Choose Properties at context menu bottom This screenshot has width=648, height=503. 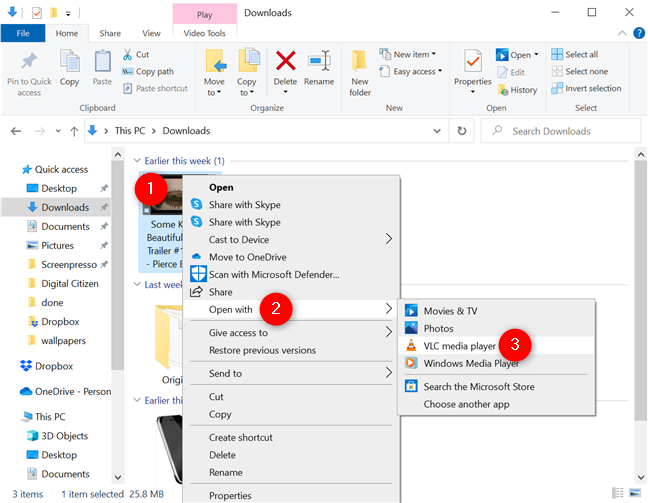(291, 495)
